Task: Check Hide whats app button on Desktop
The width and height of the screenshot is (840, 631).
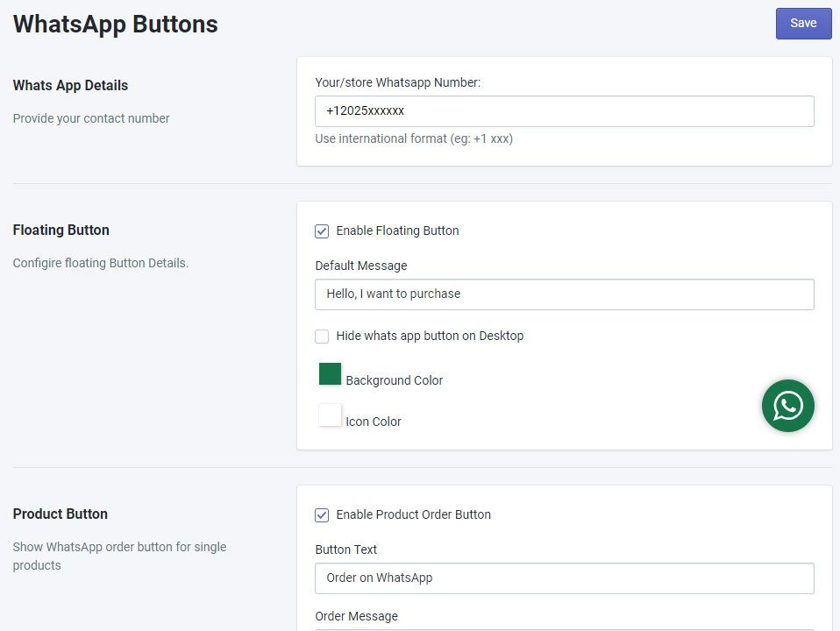Action: point(322,337)
